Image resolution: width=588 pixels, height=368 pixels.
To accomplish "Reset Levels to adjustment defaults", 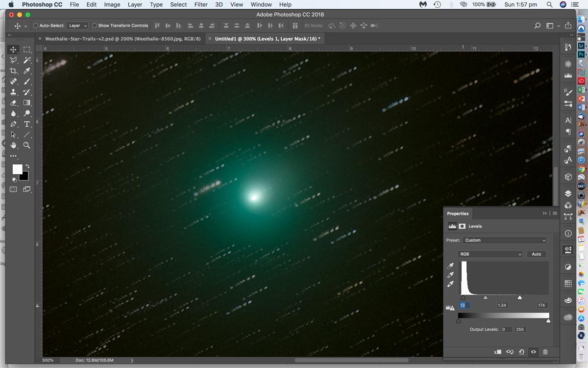I will click(521, 352).
